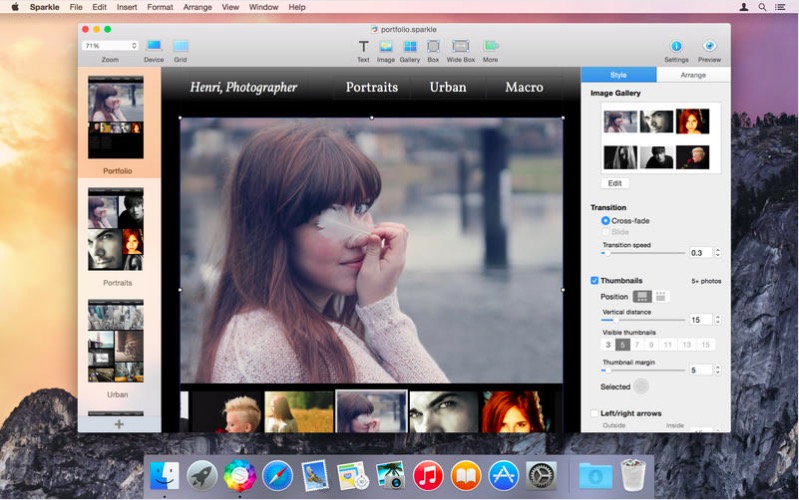This screenshot has width=799, height=500.
Task: Open the Arrange menu
Action: pos(197,7)
